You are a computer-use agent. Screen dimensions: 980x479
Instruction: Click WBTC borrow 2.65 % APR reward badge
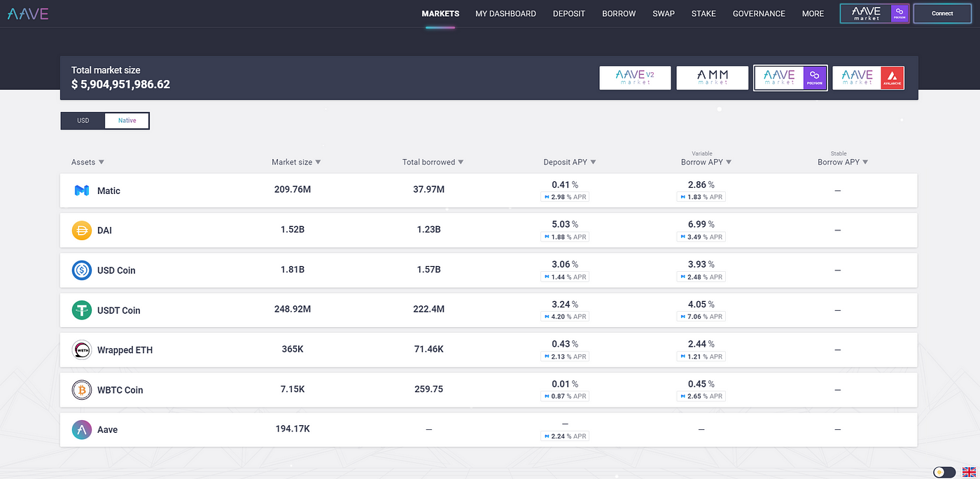point(701,397)
